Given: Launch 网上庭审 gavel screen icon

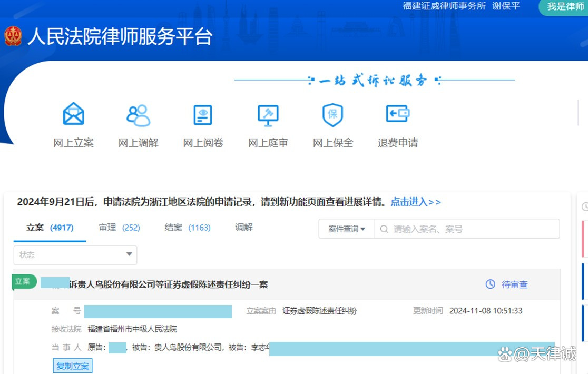Looking at the screenshot, I should (268, 114).
